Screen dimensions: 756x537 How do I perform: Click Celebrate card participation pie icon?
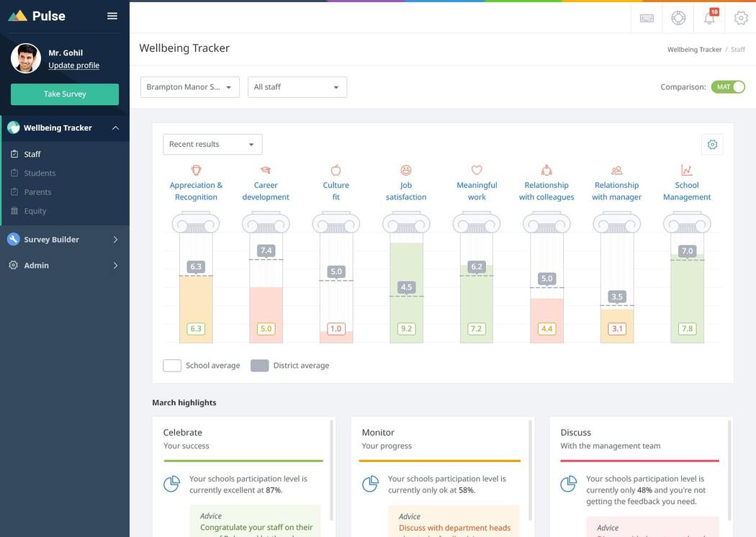(171, 484)
